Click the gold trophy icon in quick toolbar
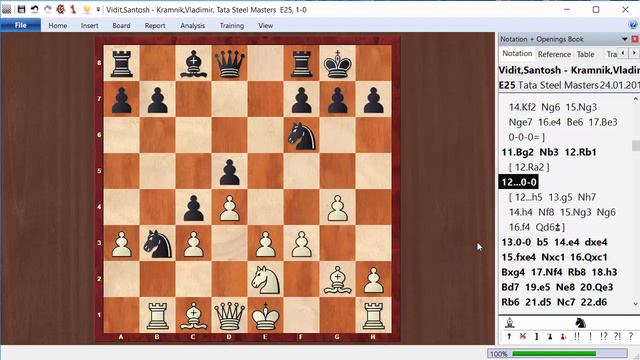The height and width of the screenshot is (360, 640). coord(87,9)
